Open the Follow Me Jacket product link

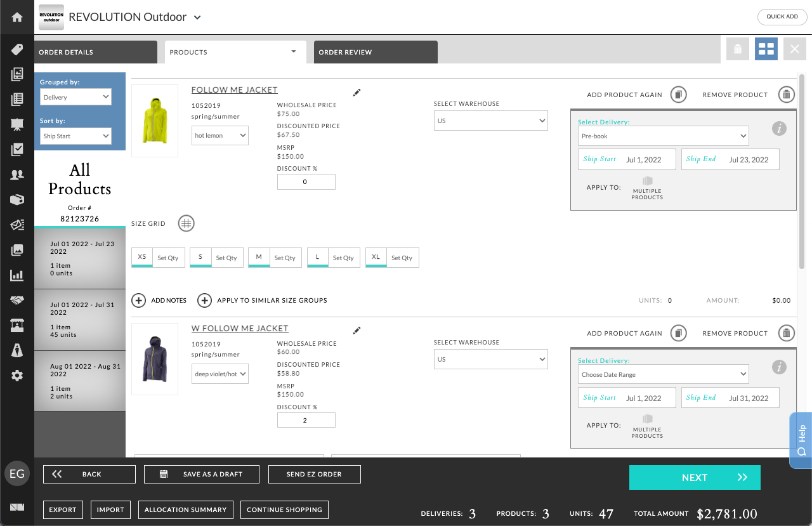235,90
